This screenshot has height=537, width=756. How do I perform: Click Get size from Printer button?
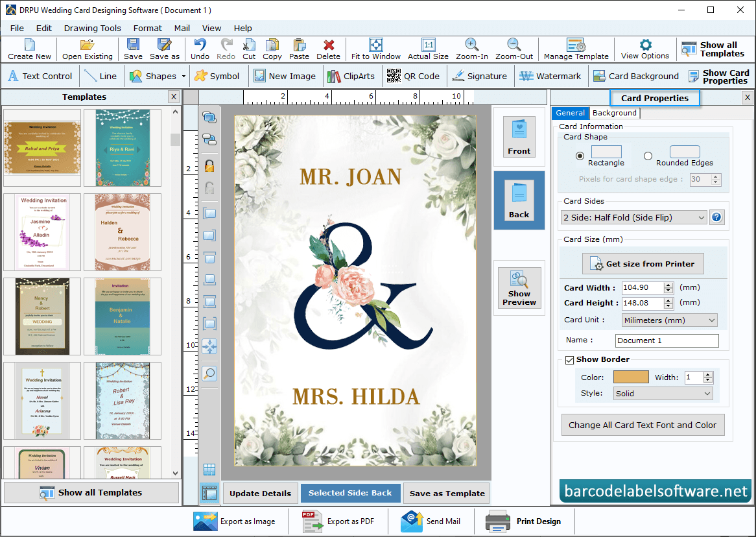click(x=643, y=264)
